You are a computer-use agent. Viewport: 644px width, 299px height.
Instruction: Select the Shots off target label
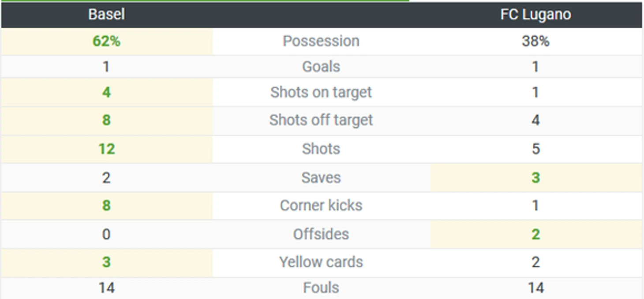click(321, 120)
